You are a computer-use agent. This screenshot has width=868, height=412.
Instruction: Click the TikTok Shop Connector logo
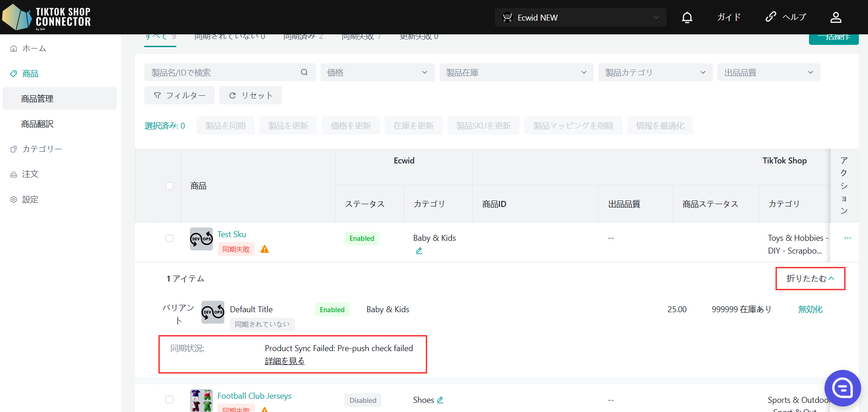[x=46, y=17]
